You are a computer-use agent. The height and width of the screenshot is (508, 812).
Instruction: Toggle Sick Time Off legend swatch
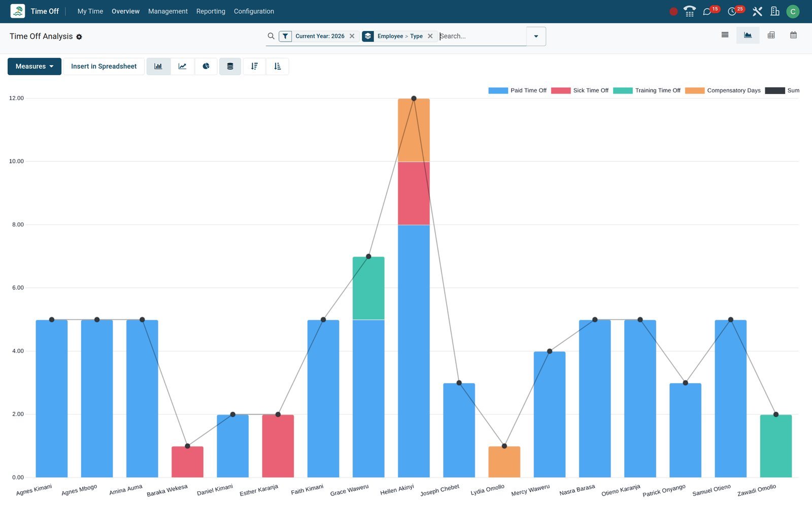click(x=561, y=90)
